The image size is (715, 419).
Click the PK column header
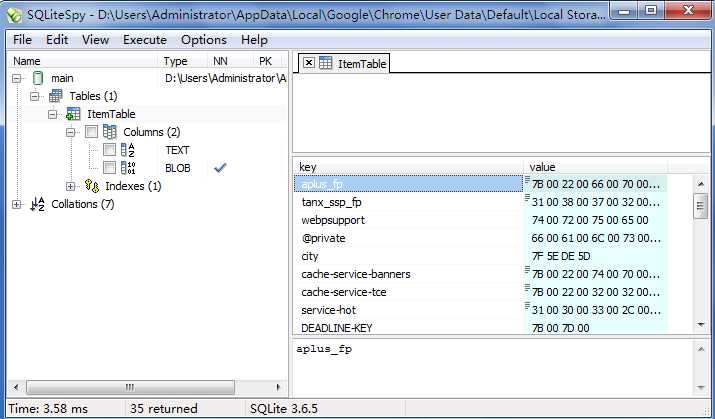(x=265, y=61)
